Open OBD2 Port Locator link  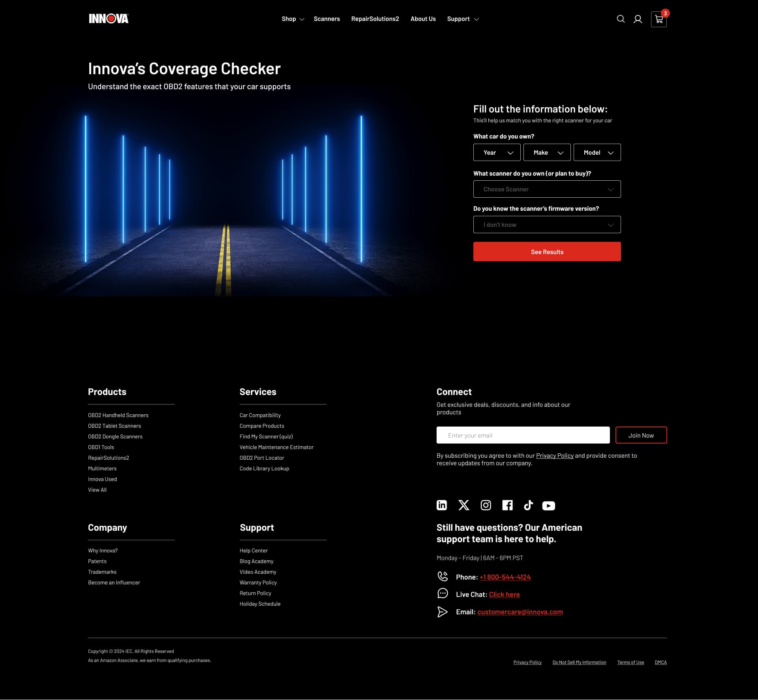click(x=262, y=458)
